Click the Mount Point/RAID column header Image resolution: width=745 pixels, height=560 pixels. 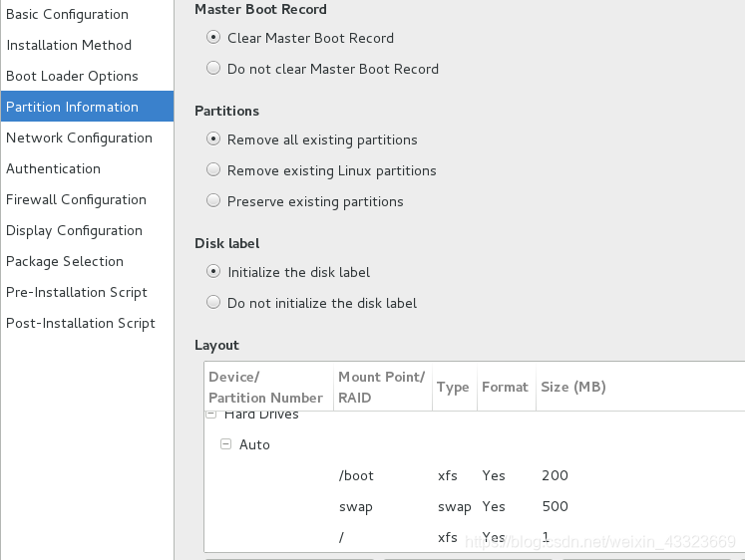(383, 387)
